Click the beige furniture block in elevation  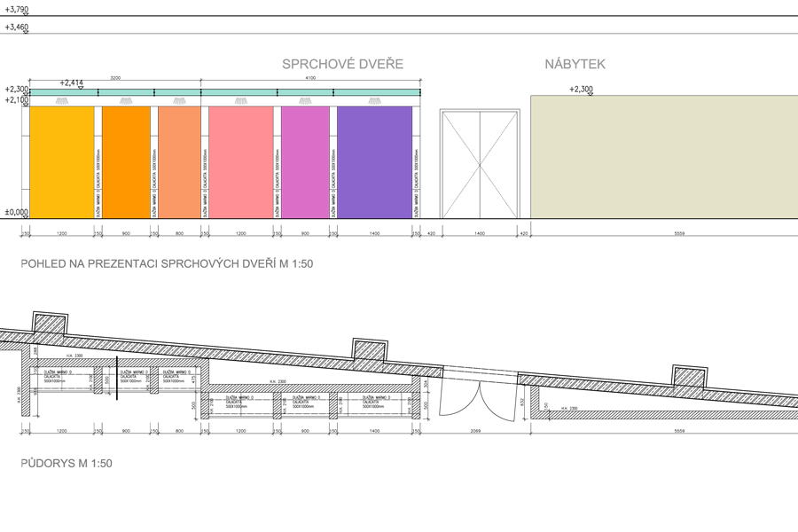pos(664,157)
